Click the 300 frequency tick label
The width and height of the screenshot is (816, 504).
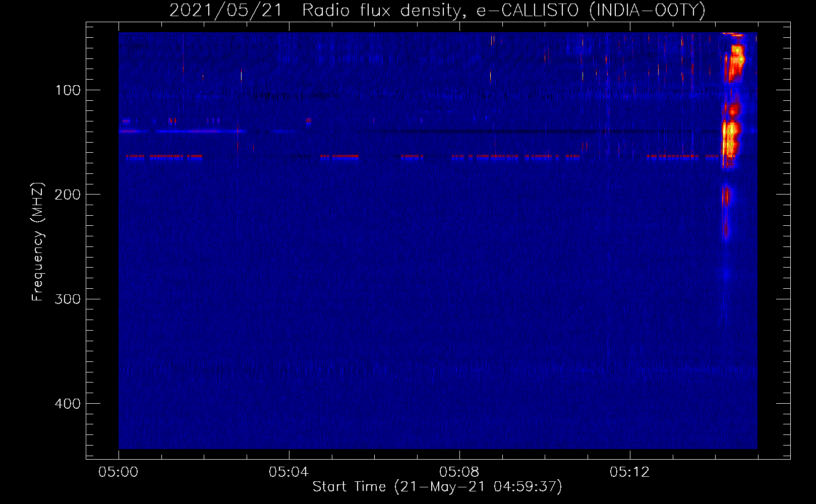coord(68,299)
